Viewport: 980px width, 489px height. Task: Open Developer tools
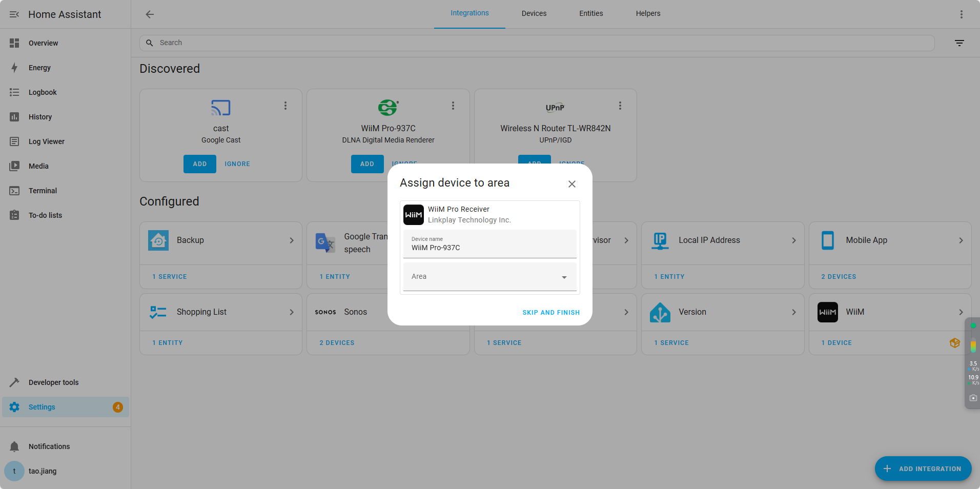[66, 382]
